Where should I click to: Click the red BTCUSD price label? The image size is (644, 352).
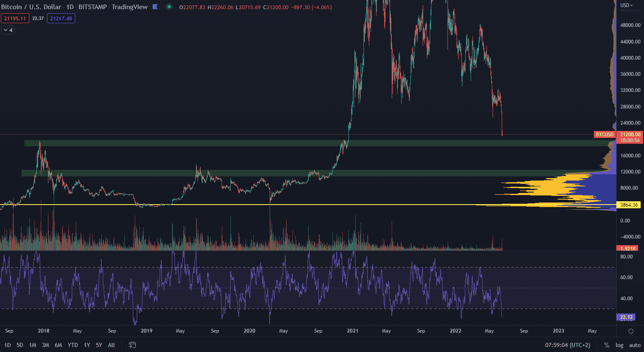click(604, 135)
